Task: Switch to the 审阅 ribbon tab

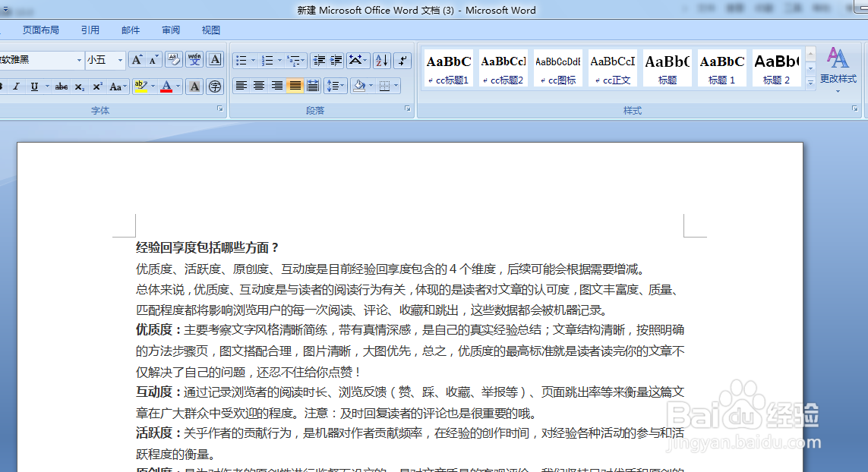Action: tap(170, 30)
